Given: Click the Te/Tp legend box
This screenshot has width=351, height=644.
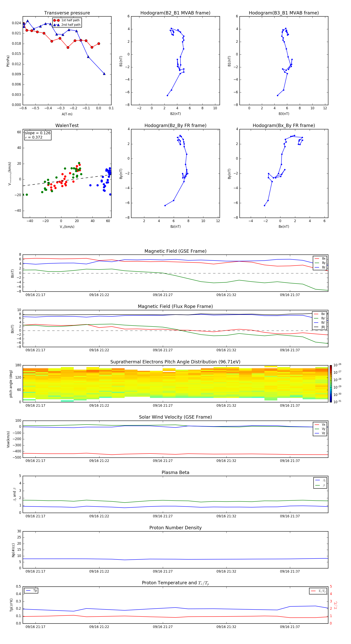Looking at the screenshot, I should (x=318, y=591).
